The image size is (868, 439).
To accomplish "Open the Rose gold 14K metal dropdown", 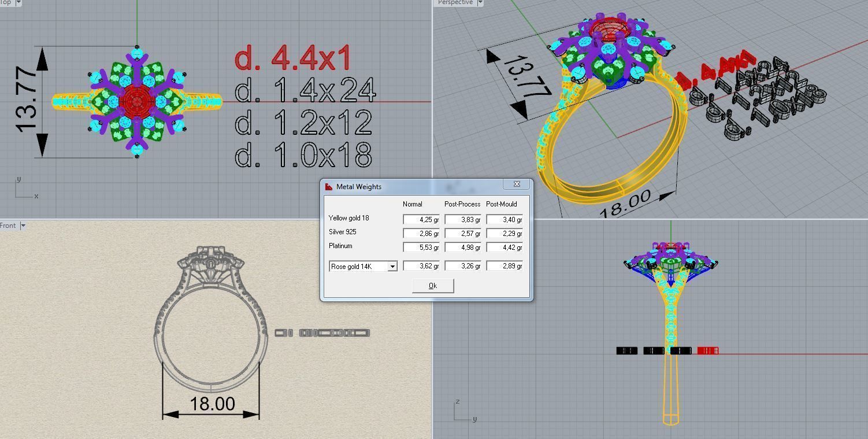I will pyautogui.click(x=392, y=266).
